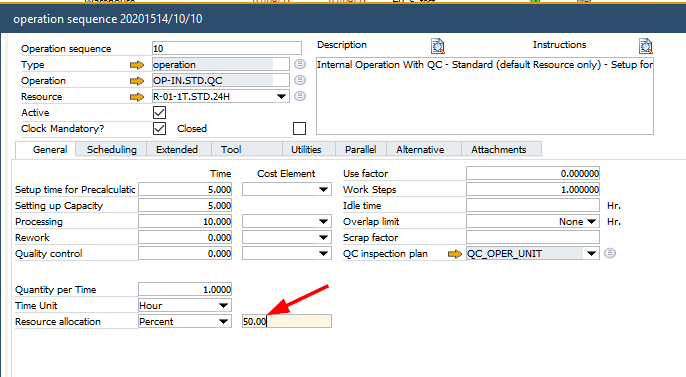The image size is (686, 377).
Task: Open chooser icon beside Resource field
Action: (300, 96)
